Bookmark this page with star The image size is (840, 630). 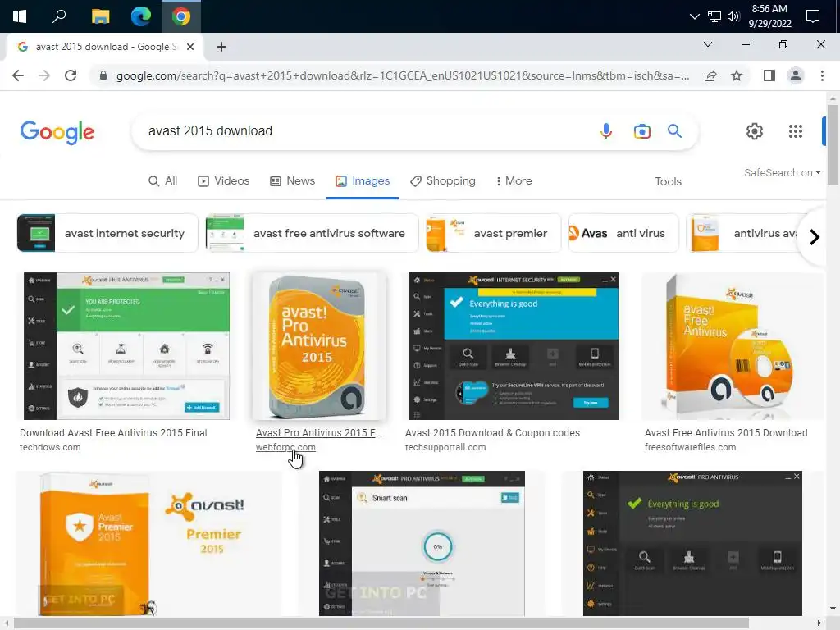click(737, 75)
